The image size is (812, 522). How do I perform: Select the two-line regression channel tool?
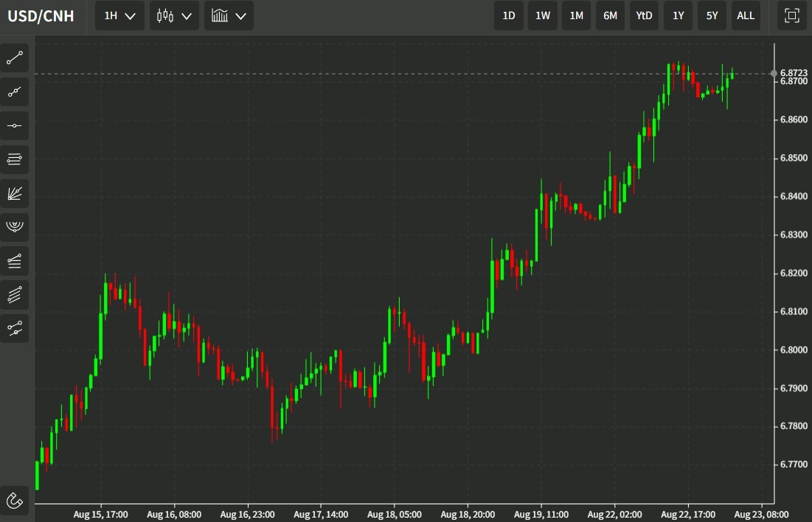tap(15, 328)
